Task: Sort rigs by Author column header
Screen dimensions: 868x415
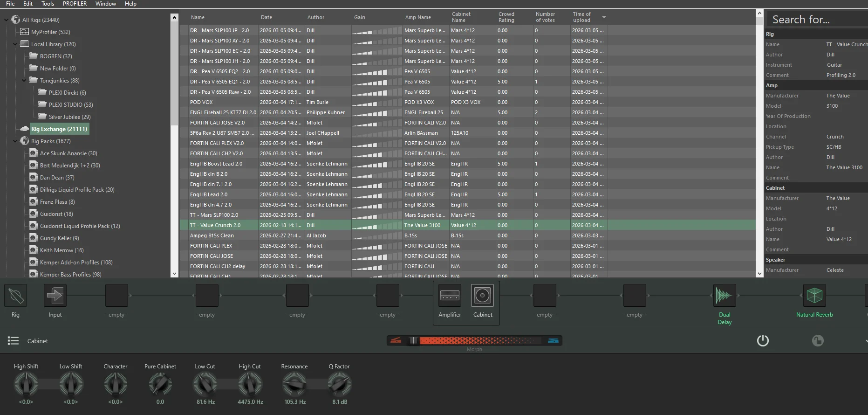Action: 316,17
